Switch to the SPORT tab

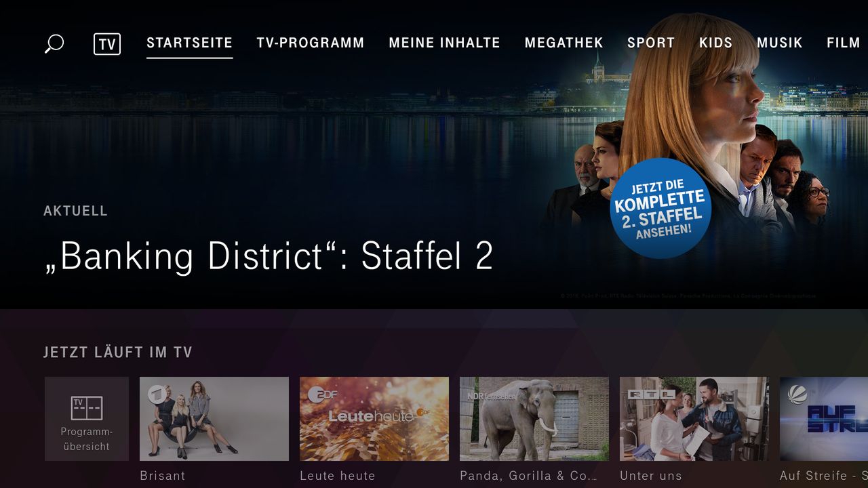[x=651, y=43]
